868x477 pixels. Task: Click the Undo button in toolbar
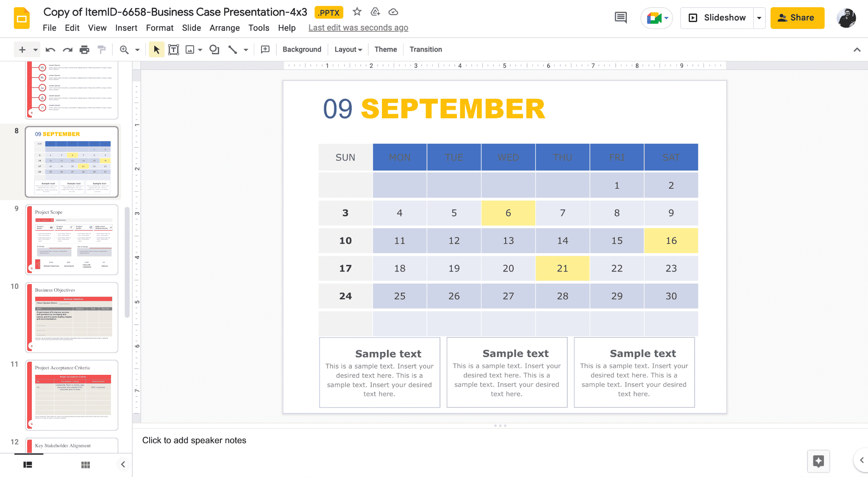click(51, 49)
